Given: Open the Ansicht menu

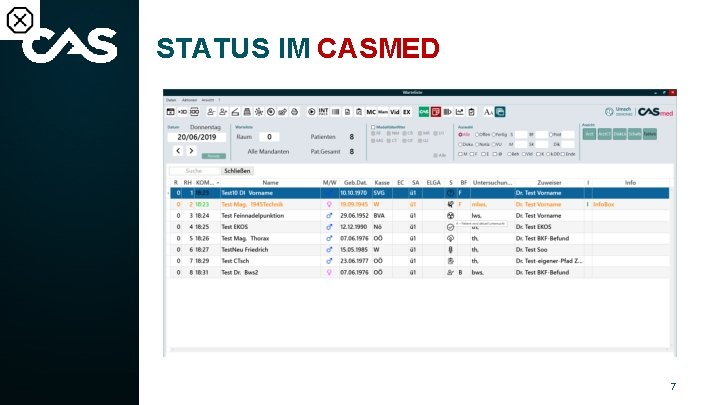Looking at the screenshot, I should pos(208,100).
